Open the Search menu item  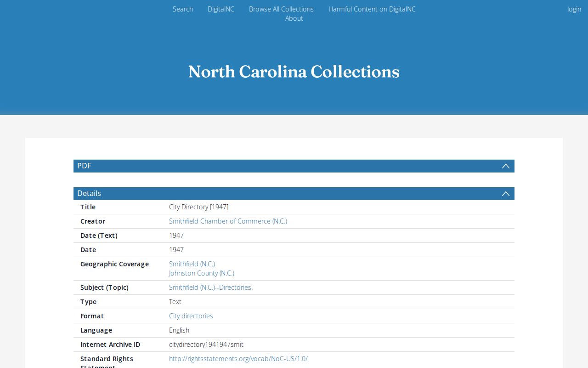[183, 9]
